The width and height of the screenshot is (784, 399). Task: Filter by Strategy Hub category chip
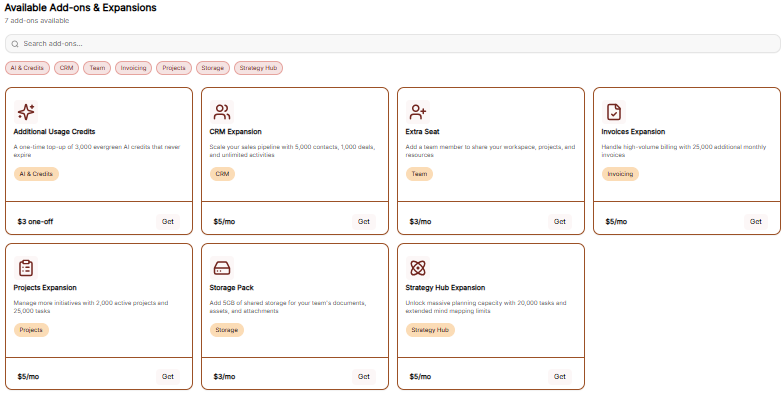click(258, 68)
